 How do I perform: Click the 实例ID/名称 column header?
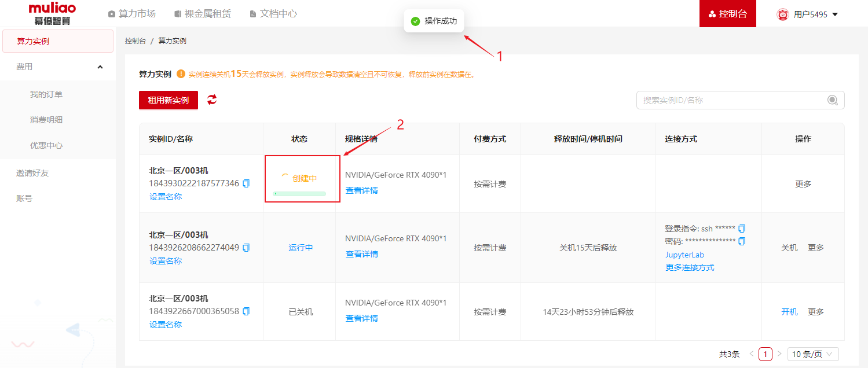click(x=171, y=139)
